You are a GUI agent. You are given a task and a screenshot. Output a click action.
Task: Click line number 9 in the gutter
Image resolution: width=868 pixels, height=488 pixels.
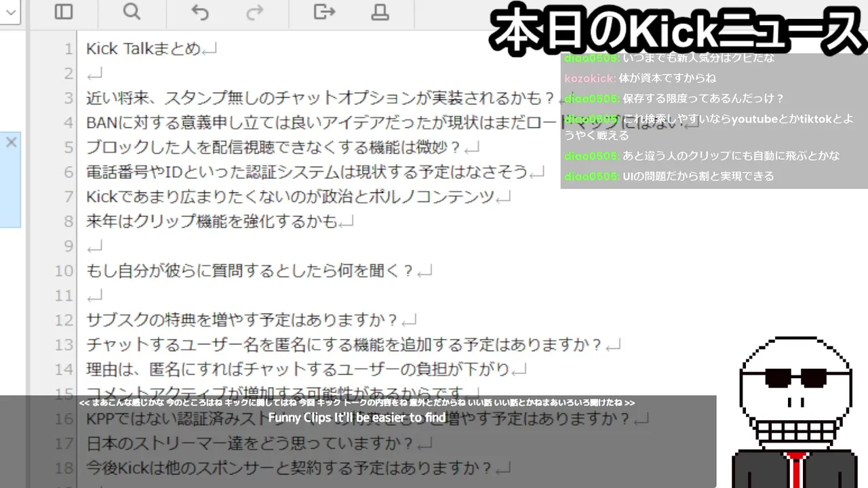(x=67, y=246)
